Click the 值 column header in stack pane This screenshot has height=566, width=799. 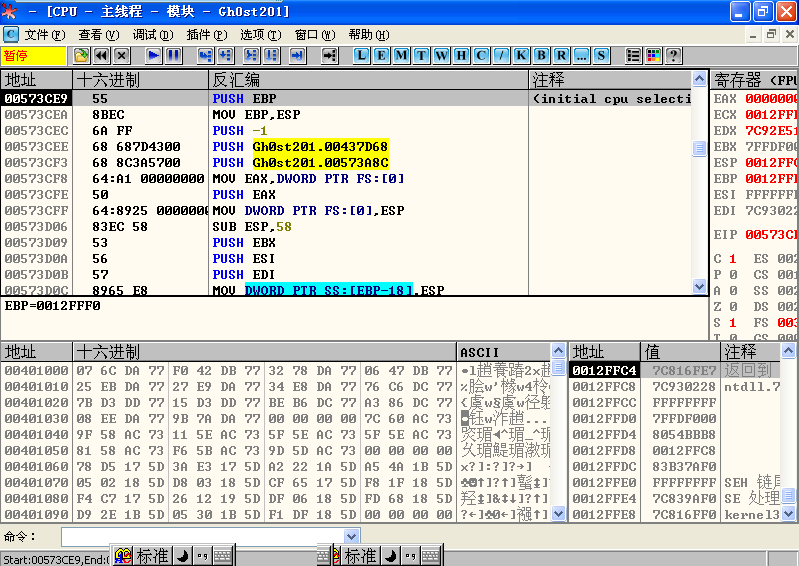point(680,352)
